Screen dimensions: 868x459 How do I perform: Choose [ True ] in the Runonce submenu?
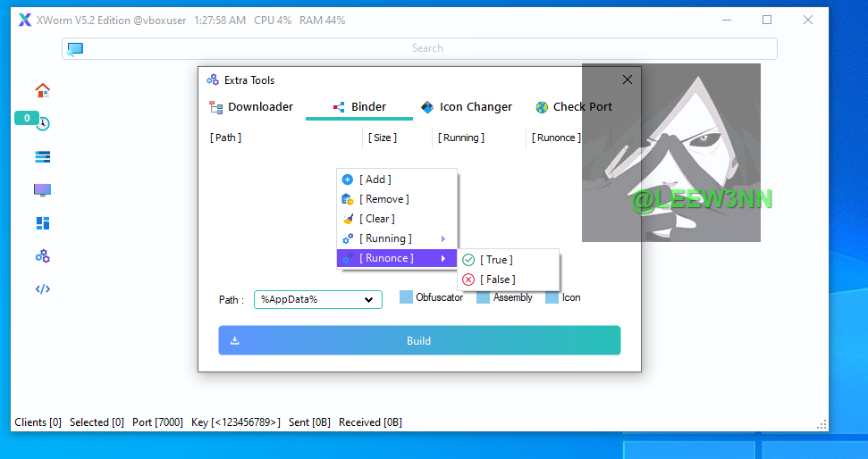496,260
